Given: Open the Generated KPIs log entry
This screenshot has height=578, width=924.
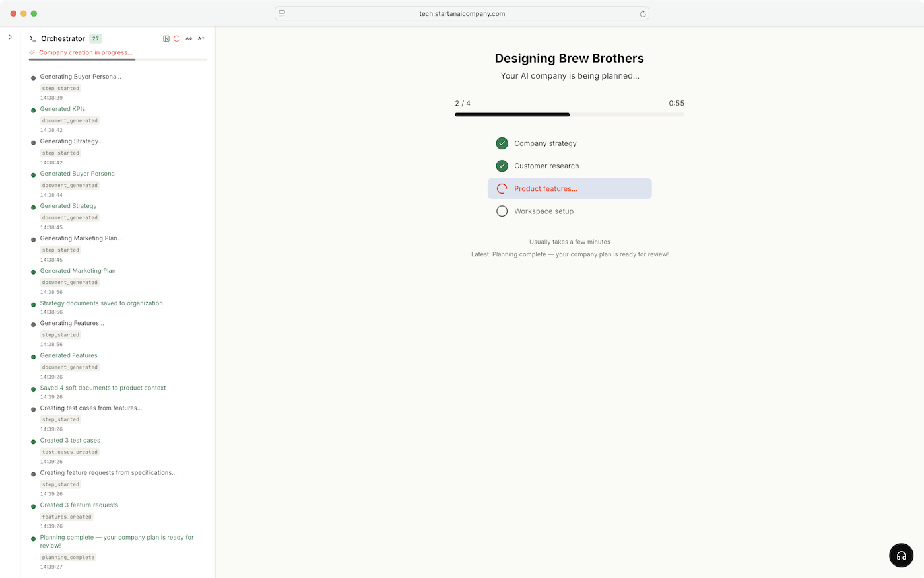Looking at the screenshot, I should [x=63, y=109].
